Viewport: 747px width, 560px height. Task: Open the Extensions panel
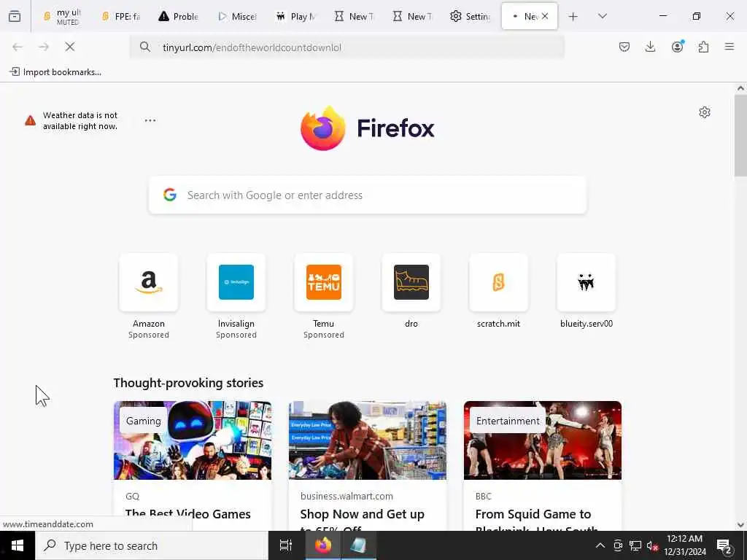703,47
